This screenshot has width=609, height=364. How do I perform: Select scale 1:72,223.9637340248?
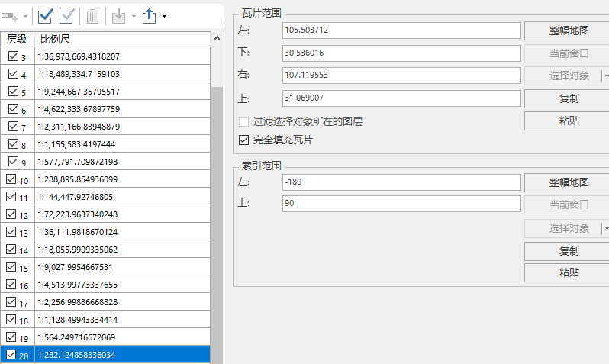point(122,214)
